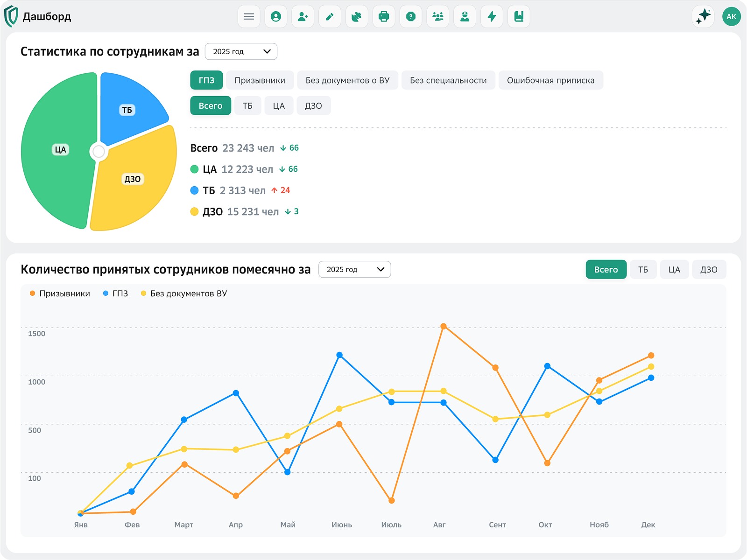The height and width of the screenshot is (560, 747).
Task: Expand the monthly chart year dropdown
Action: click(x=354, y=269)
